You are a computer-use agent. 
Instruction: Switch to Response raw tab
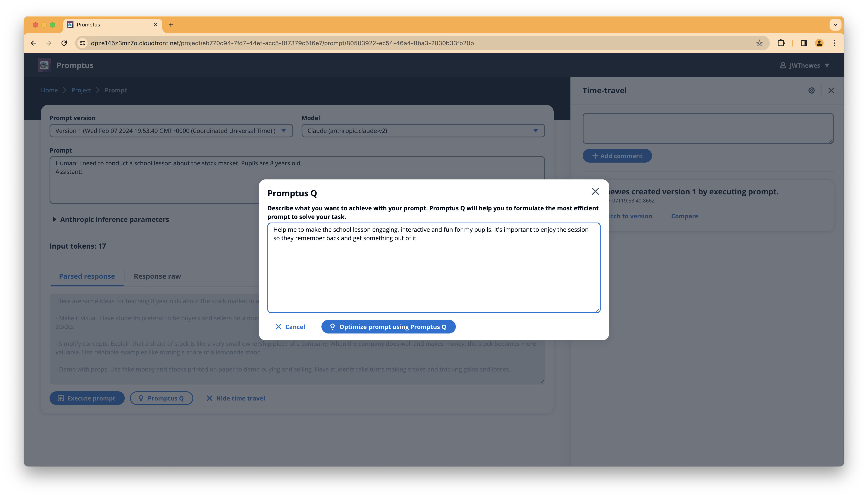point(157,276)
